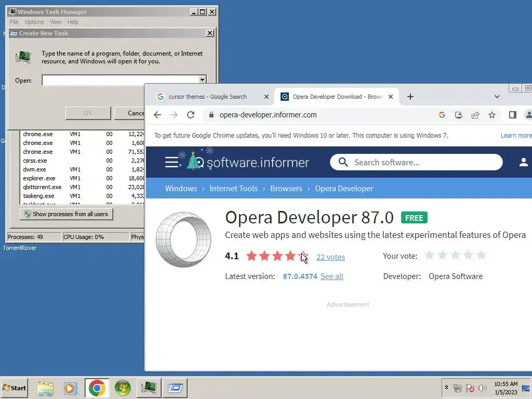Open the Software Informer hamburger menu

pos(171,162)
